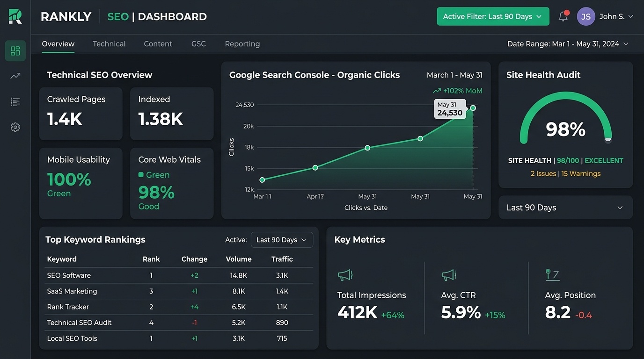This screenshot has width=644, height=359.
Task: Click the megaphone icon above Avg. CTR
Action: point(449,275)
